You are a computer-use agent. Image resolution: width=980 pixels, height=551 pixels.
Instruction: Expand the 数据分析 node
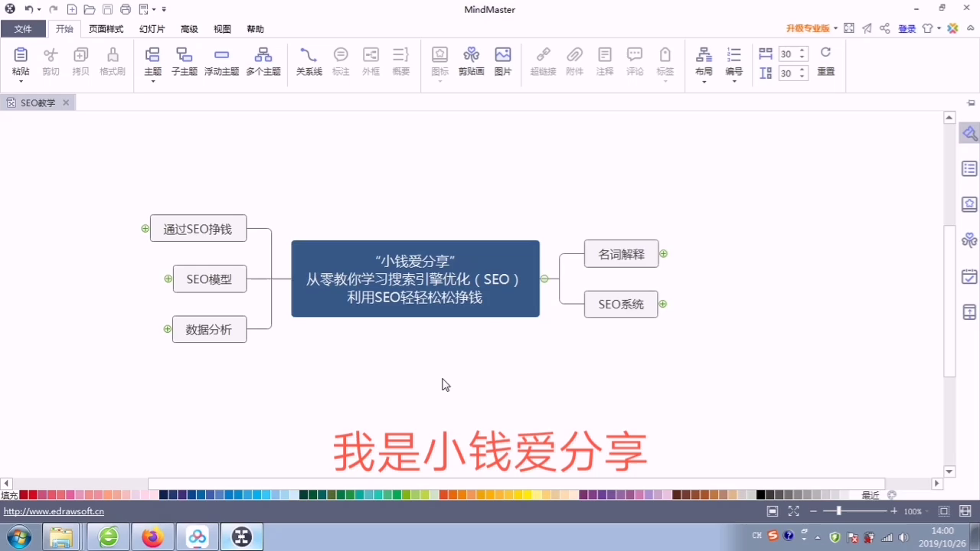tap(167, 329)
